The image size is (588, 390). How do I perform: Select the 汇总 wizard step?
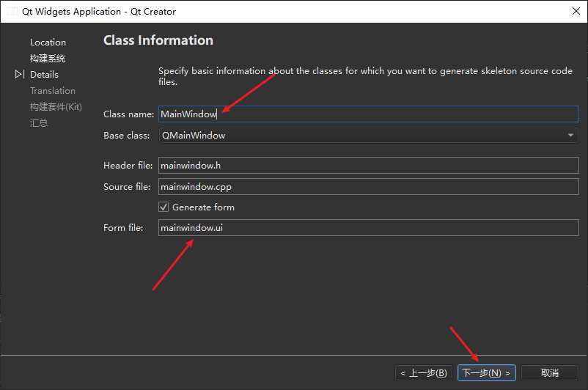tap(39, 123)
